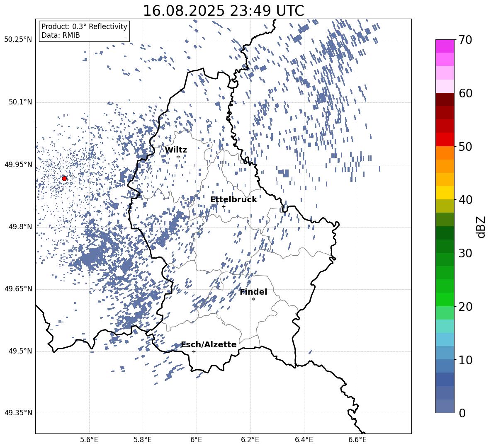491x448 pixels.
Task: Click the Ettelbruck location cross marker
Action: (x=224, y=206)
